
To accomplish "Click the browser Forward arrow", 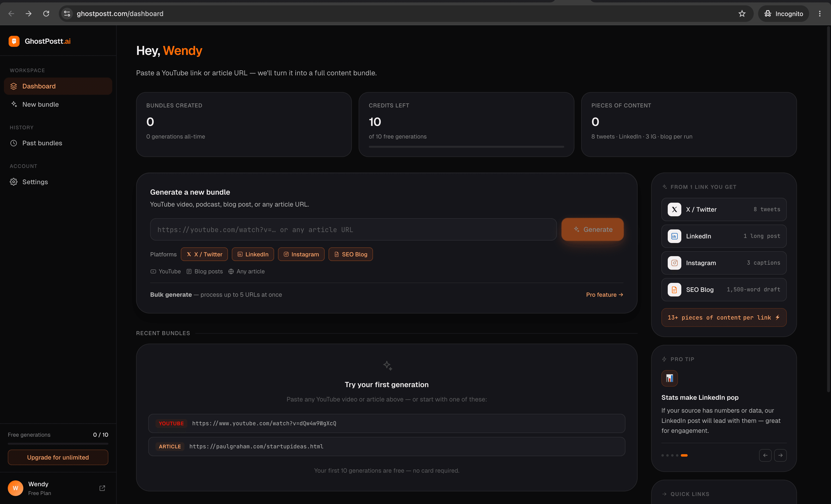I will pos(29,14).
